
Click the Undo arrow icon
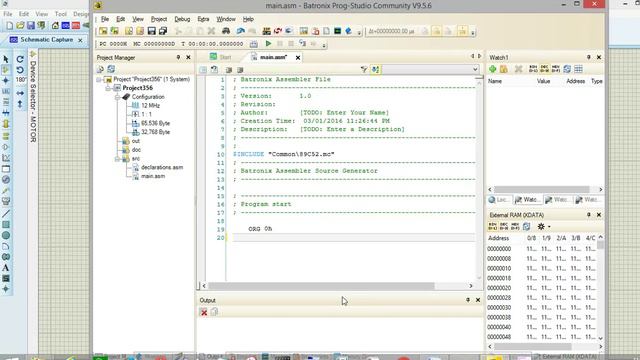[240, 31]
